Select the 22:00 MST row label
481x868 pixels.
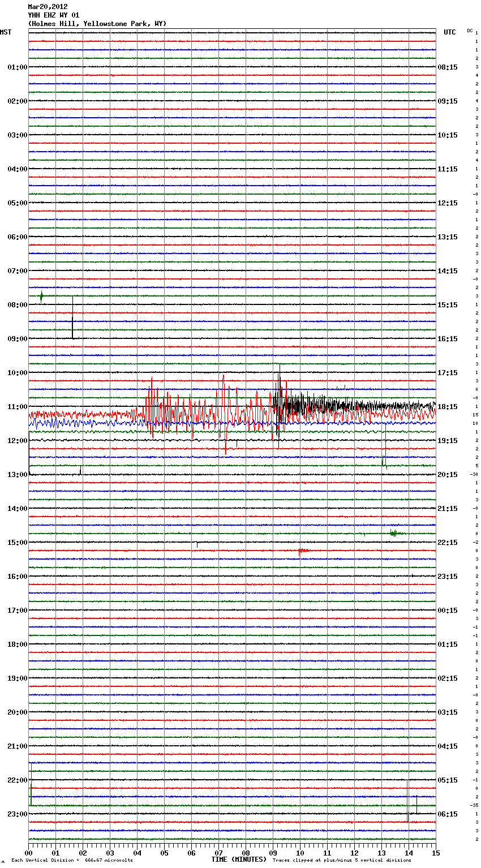18,780
